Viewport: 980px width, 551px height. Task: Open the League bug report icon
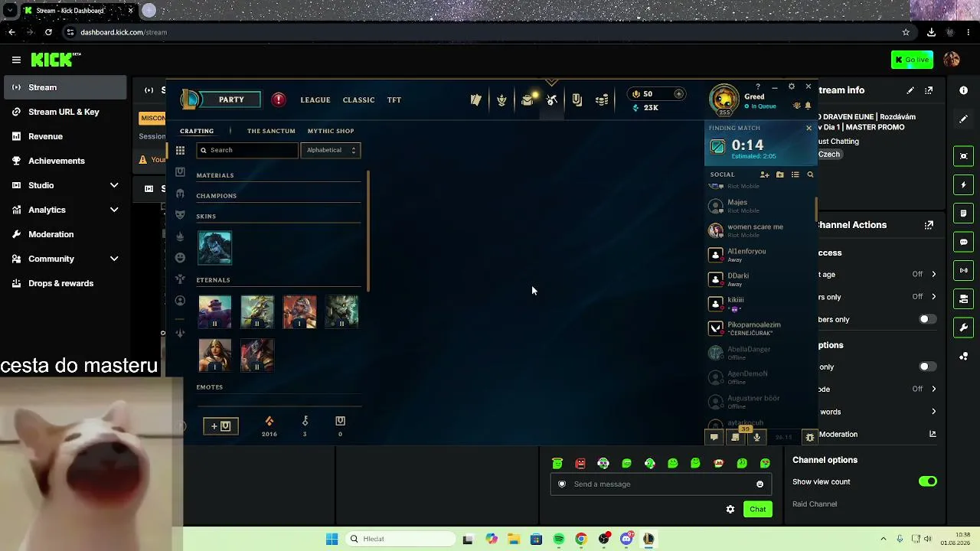coord(809,437)
